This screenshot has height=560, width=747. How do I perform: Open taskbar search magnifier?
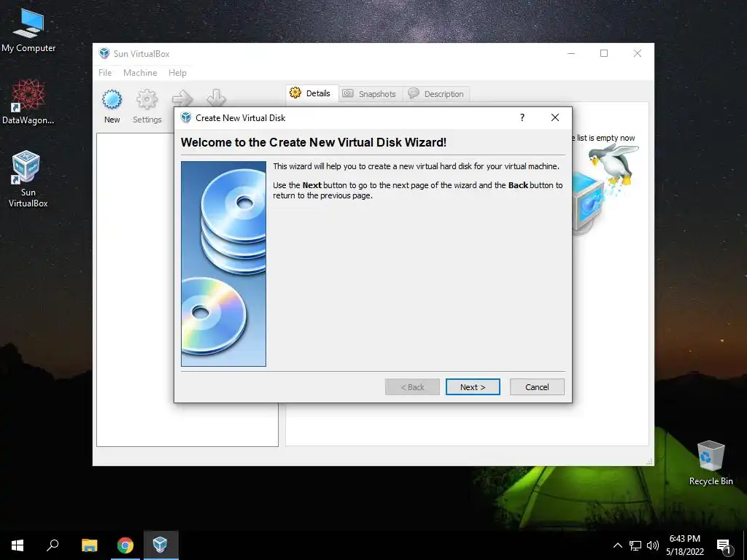(x=53, y=545)
